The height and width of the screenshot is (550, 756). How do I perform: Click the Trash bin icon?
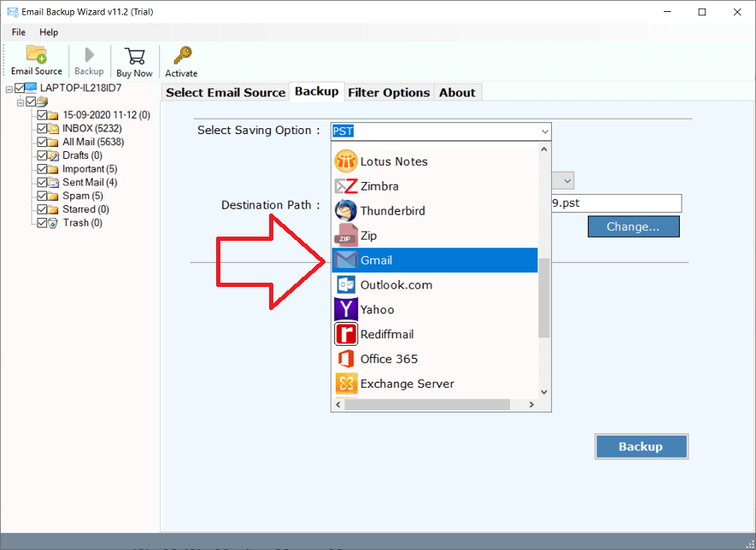(53, 223)
